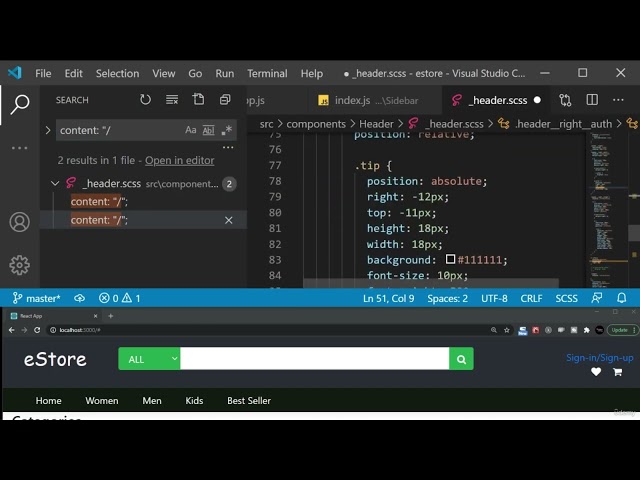Open the View menu
Viewport: 640px width, 480px height.
(164, 73)
